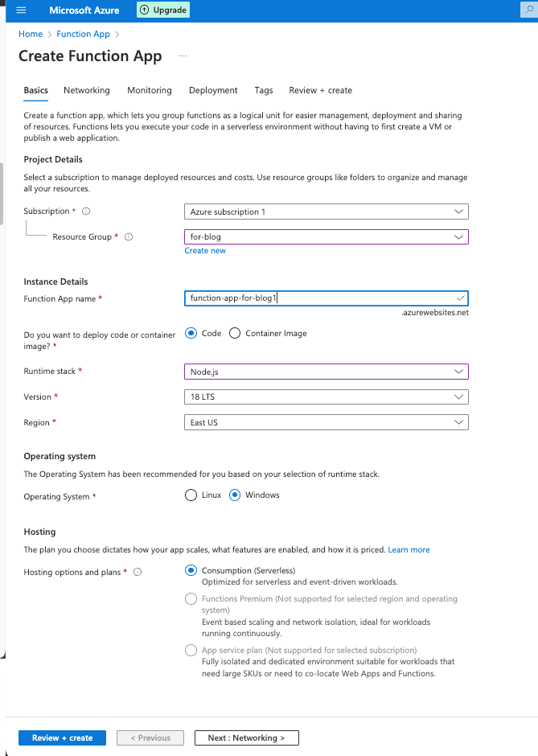Click Create new under Resource Group
This screenshot has width=538, height=756.
click(205, 250)
